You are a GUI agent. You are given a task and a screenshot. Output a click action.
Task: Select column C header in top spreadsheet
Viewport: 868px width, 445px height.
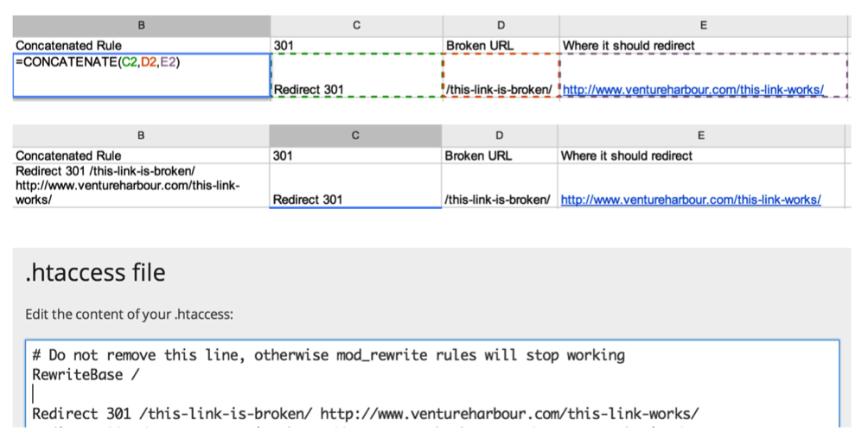tap(356, 25)
